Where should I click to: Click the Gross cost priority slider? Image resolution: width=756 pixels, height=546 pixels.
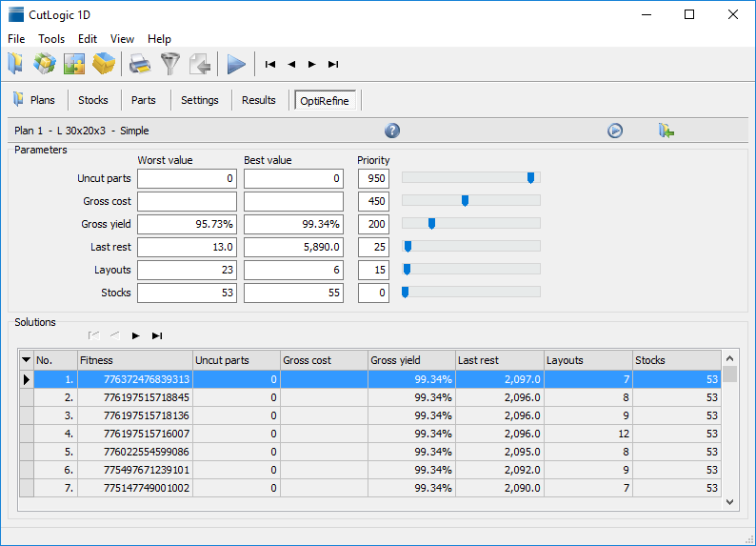click(471, 201)
